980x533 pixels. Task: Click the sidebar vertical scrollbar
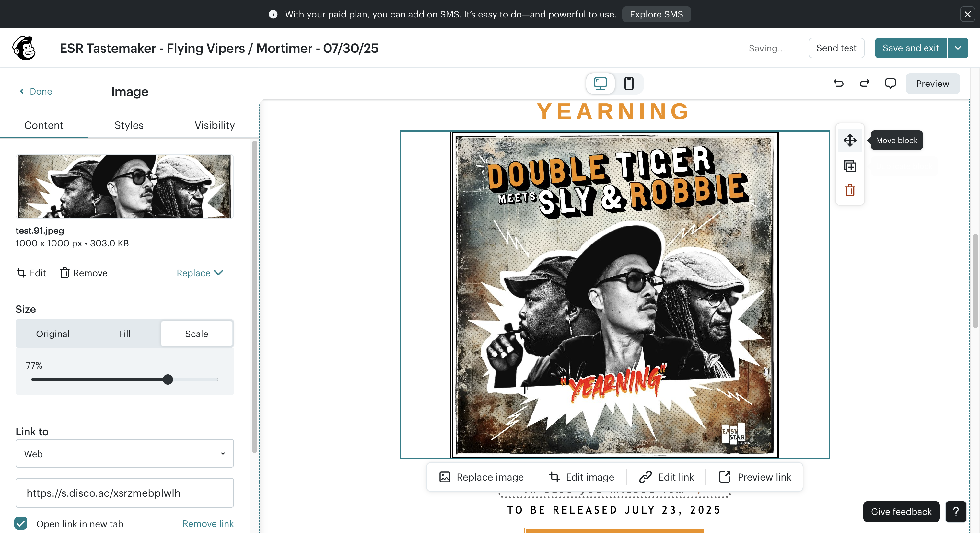[254, 297]
